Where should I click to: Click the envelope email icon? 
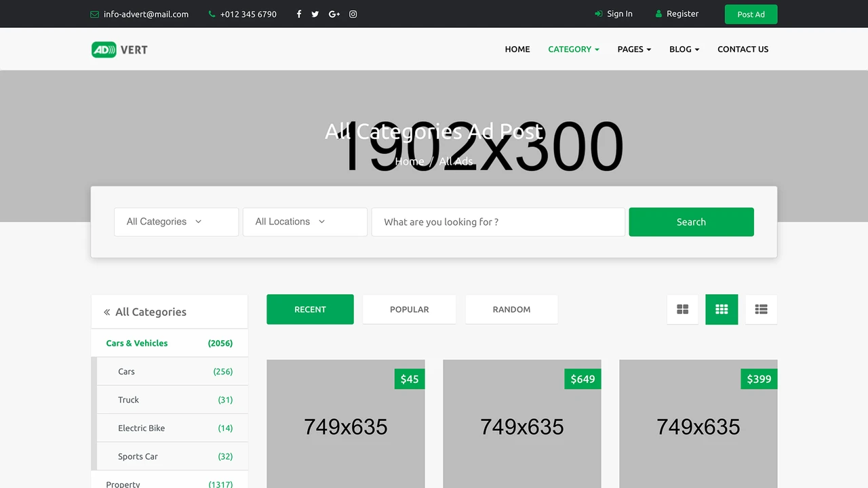(94, 14)
